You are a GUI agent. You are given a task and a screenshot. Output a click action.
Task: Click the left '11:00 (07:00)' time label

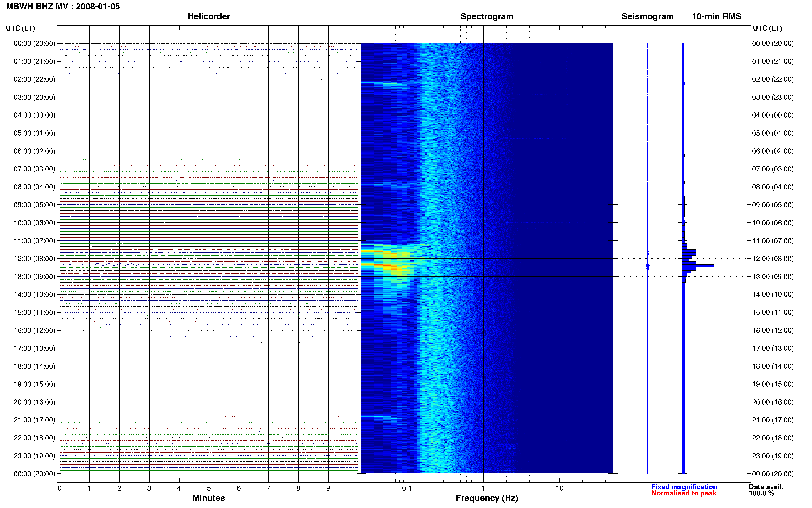tap(34, 241)
